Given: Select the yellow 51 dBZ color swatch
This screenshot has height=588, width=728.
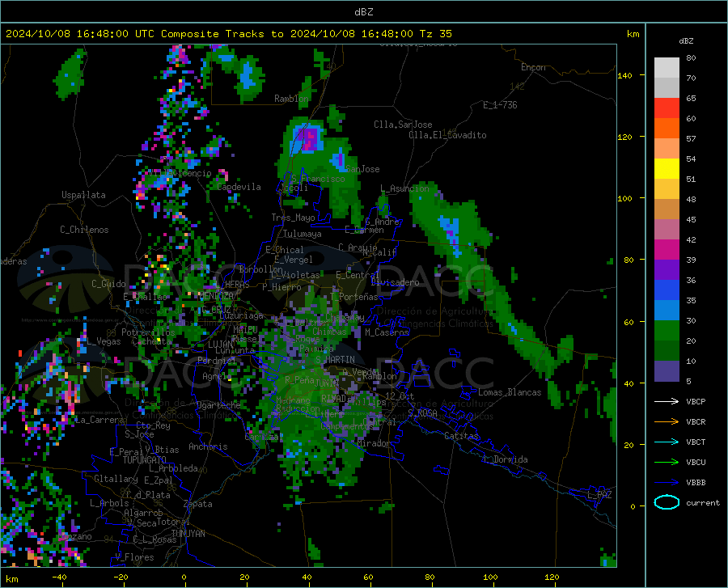Looking at the screenshot, I should [x=667, y=169].
